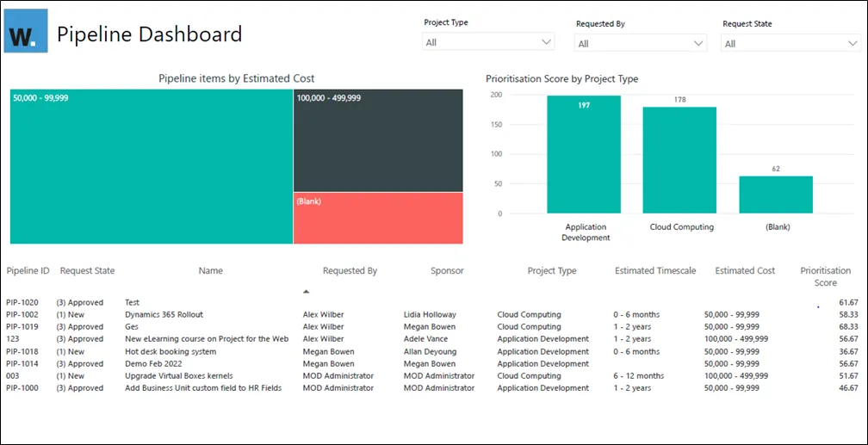
Task: Sort table by Request State header
Action: click(x=87, y=271)
